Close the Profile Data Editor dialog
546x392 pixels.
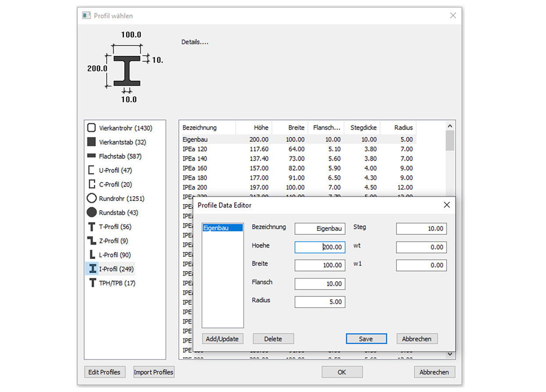coord(447,205)
